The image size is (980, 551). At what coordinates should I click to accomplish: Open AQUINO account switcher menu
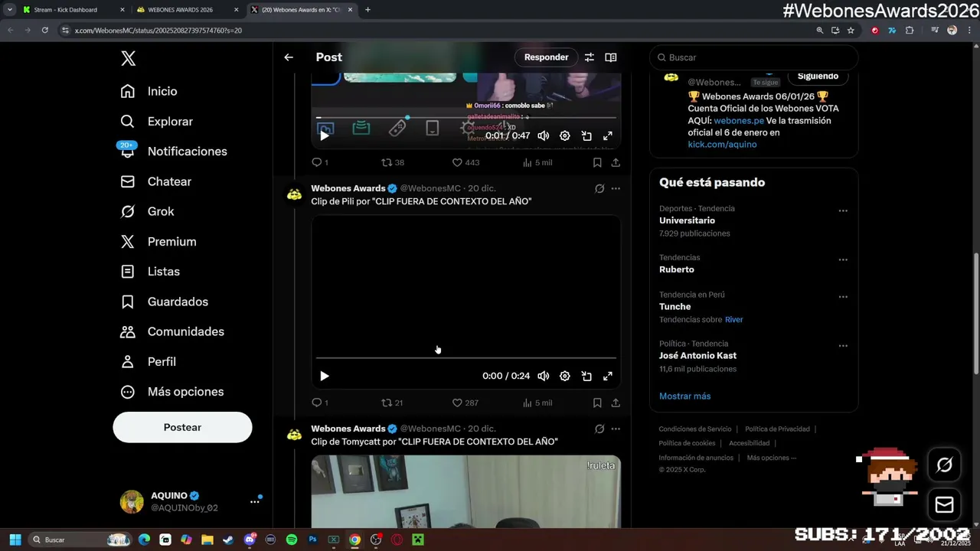[x=191, y=501]
